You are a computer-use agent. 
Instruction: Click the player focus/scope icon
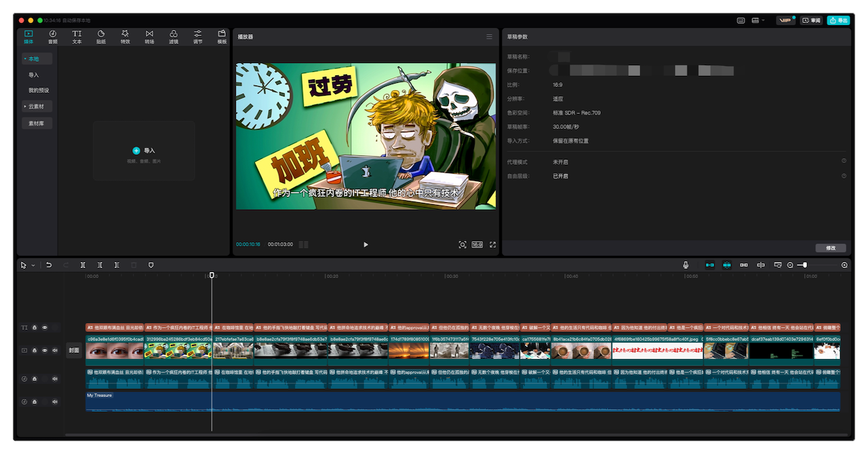[462, 244]
